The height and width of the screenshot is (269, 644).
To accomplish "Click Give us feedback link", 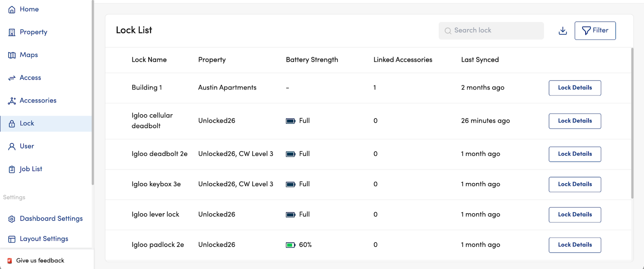I will [40, 261].
